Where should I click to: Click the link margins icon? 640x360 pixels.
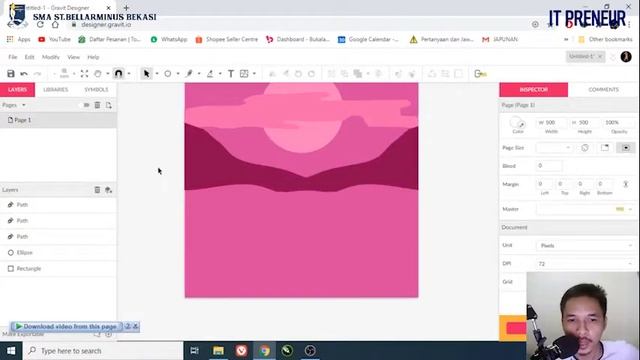coord(625,184)
